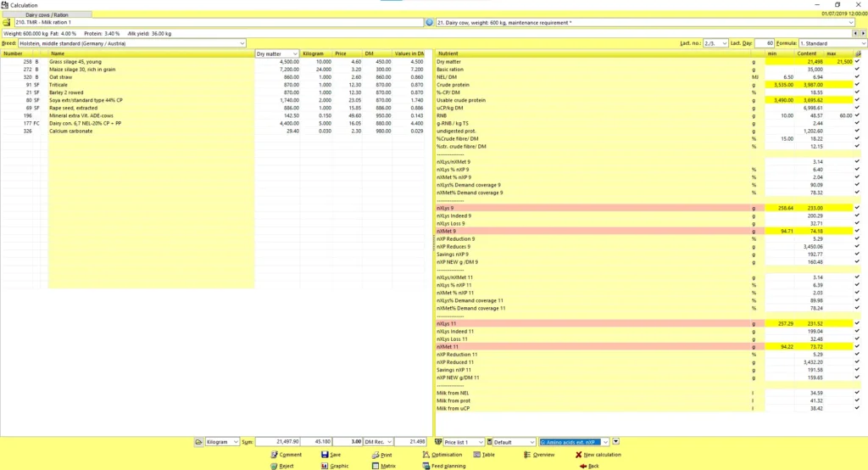868x470 pixels.
Task: Select the Dairy cows / Ration tab
Action: (47, 14)
